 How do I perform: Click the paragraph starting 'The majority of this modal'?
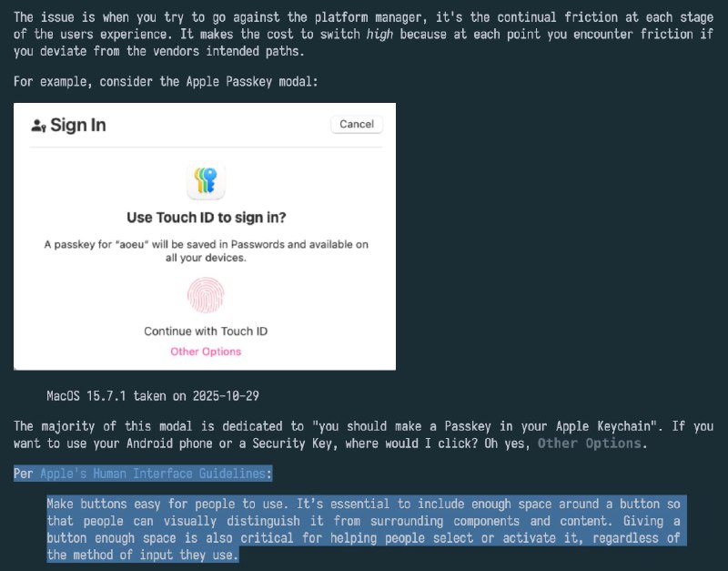pyautogui.click(x=363, y=435)
